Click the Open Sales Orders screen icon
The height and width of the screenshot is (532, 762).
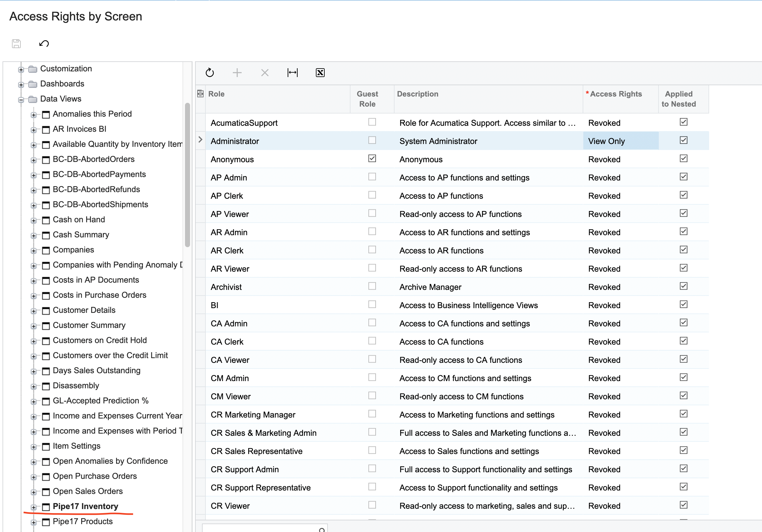coord(46,492)
